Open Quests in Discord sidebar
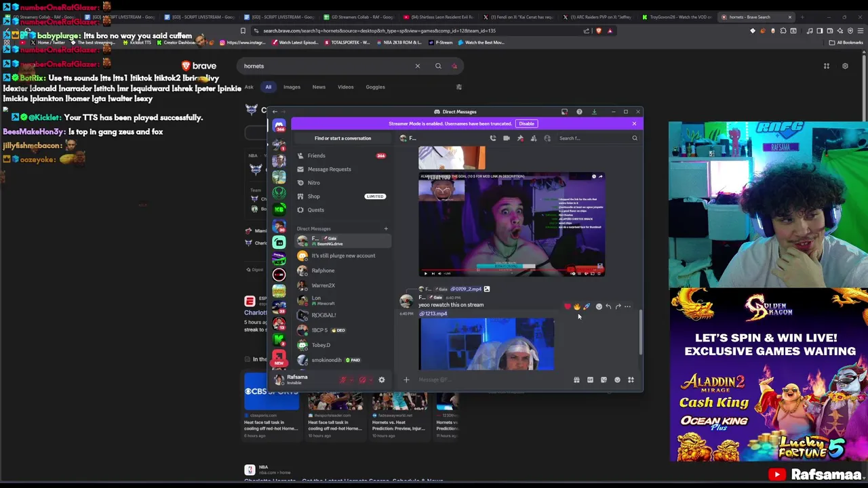Viewport: 868px width, 488px height. [x=342, y=210]
